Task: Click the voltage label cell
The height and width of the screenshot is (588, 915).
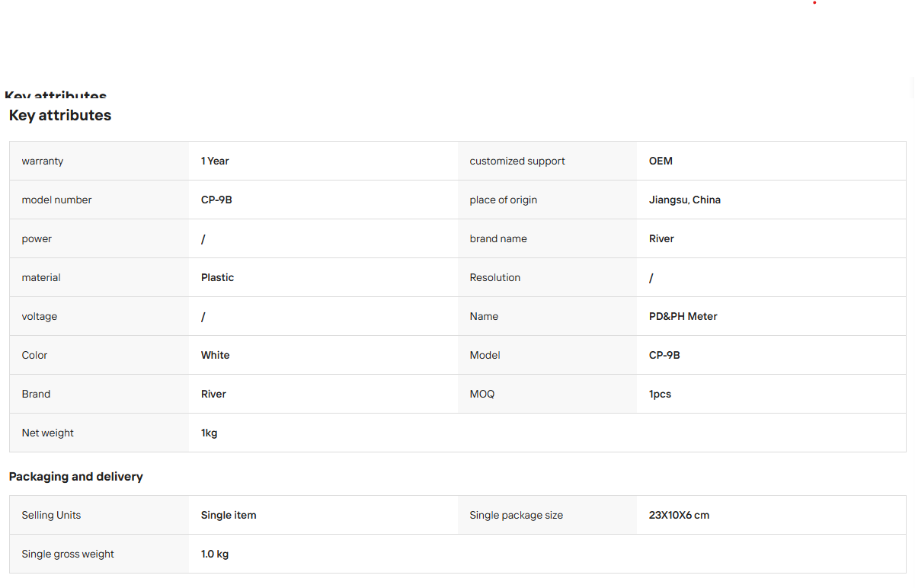Action: coord(99,316)
